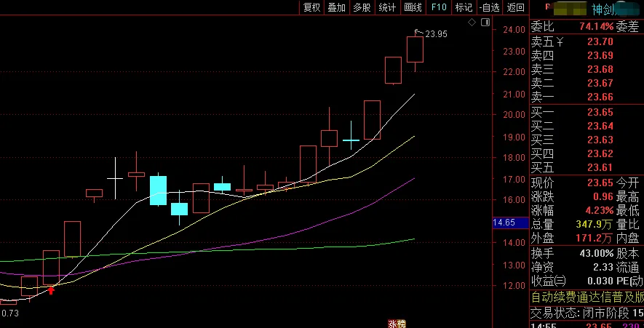This screenshot has height=328, width=644.
Task: Click the 涨榜 label at bottom
Action: point(397,324)
